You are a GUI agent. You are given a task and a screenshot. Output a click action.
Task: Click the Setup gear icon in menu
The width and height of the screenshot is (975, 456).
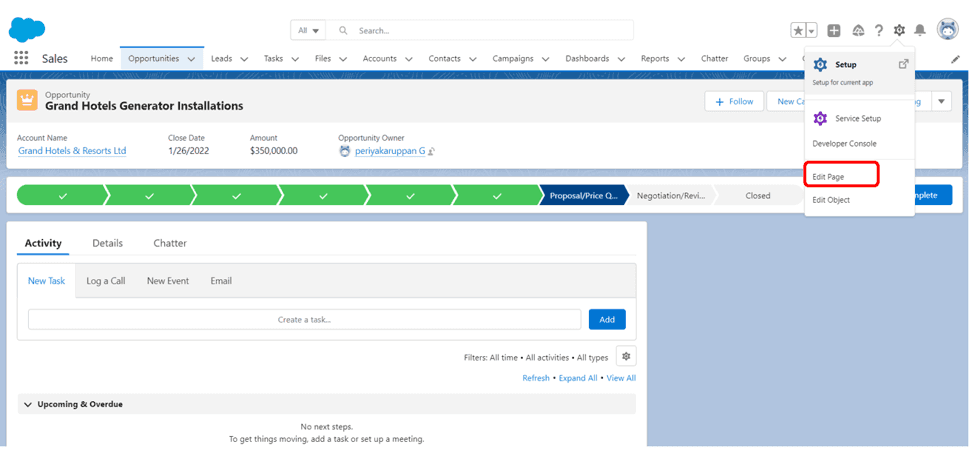coord(820,65)
